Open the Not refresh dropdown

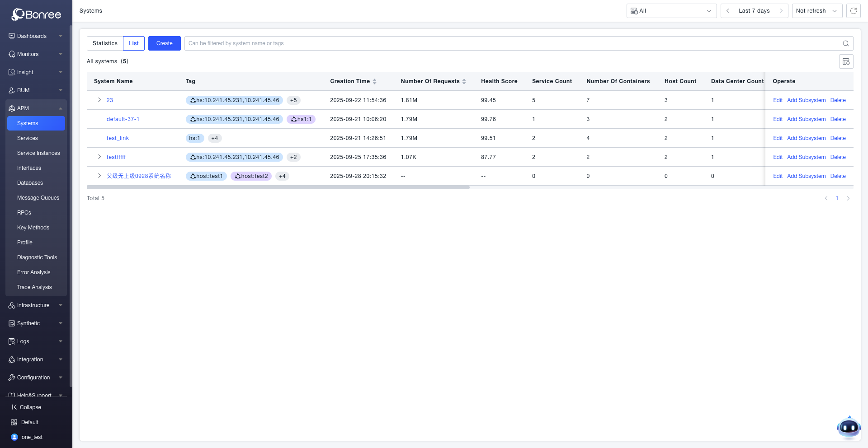coord(816,11)
